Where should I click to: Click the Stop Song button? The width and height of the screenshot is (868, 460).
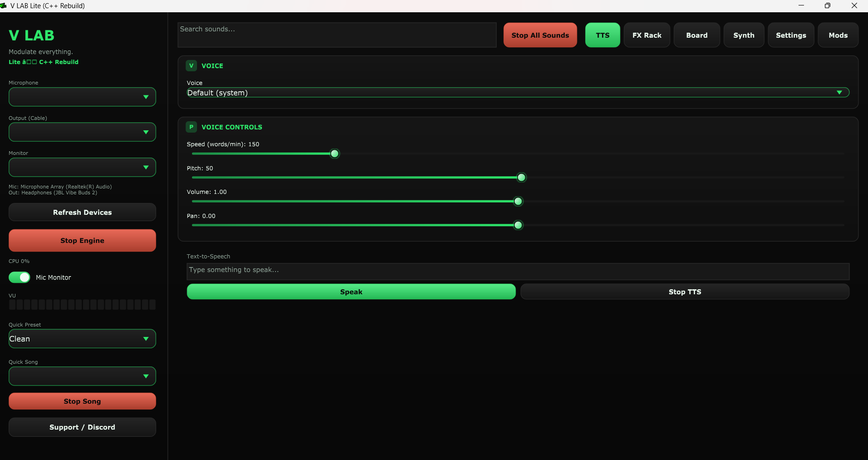click(82, 401)
